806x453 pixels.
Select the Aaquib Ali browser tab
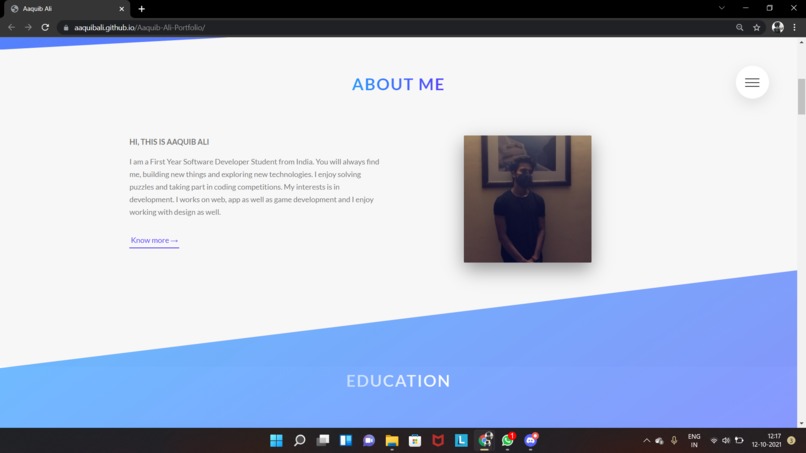click(67, 9)
